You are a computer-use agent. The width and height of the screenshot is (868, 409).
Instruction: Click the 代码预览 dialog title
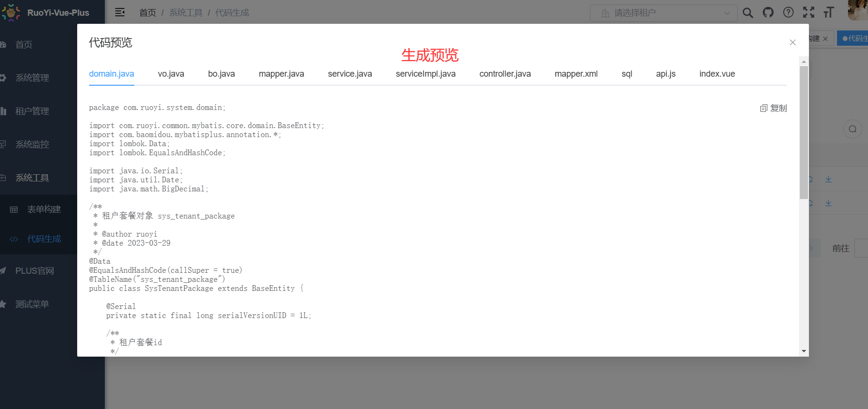tap(111, 42)
